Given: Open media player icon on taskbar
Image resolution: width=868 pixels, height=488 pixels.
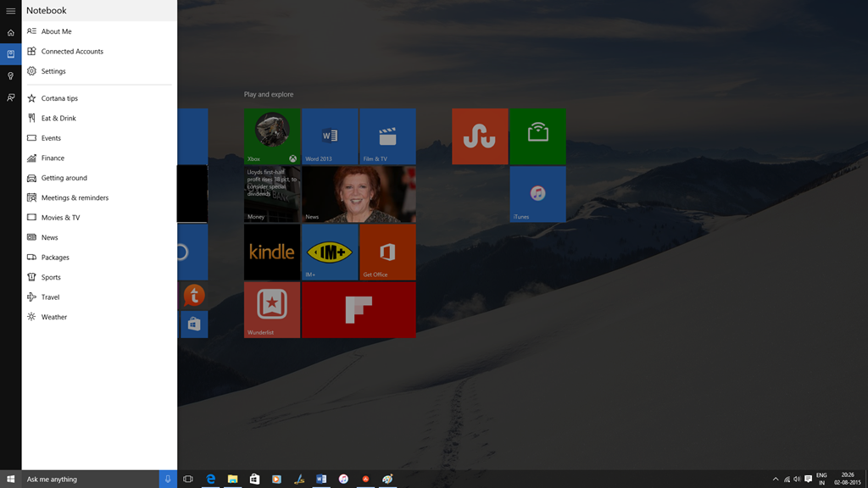Looking at the screenshot, I should (x=277, y=480).
